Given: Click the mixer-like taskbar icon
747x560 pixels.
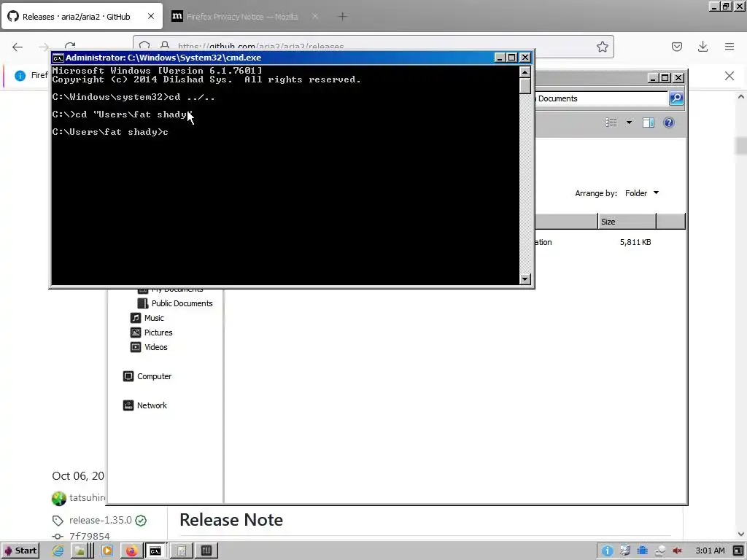Looking at the screenshot, I should coord(206,551).
